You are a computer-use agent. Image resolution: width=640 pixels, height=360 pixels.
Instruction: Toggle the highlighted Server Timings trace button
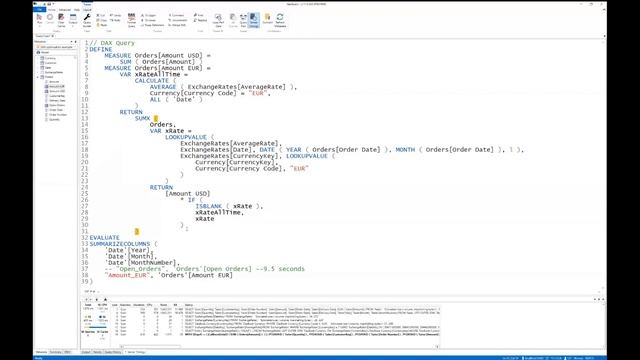(x=253, y=20)
